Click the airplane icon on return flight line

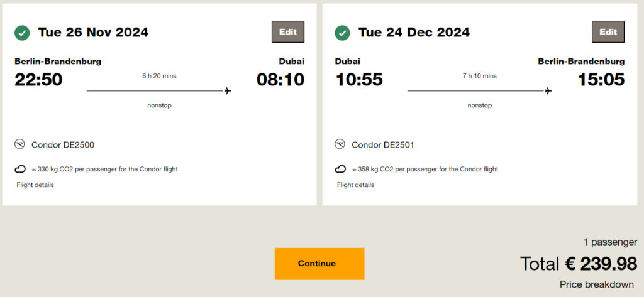click(x=548, y=91)
